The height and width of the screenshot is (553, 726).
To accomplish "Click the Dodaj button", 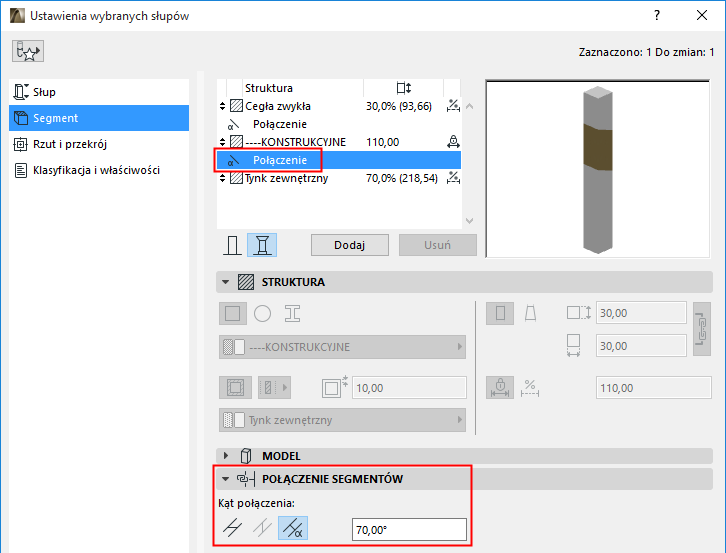I will coord(350,245).
